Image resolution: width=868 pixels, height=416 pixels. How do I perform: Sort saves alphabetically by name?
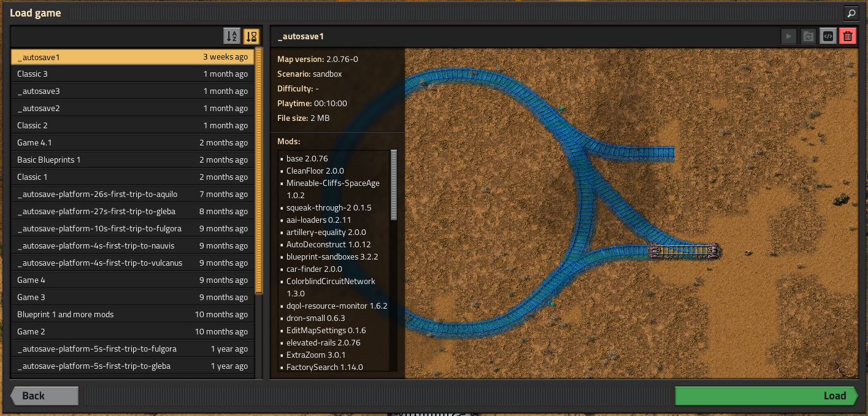click(232, 36)
